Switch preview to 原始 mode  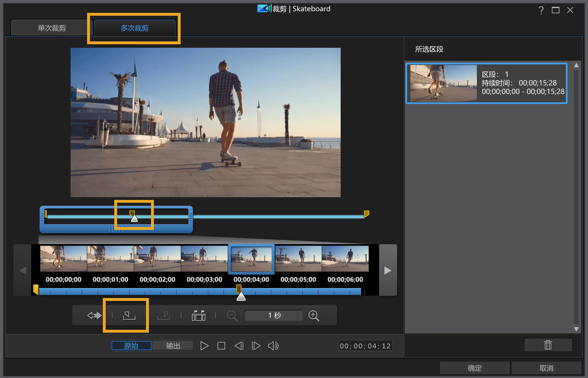click(131, 346)
